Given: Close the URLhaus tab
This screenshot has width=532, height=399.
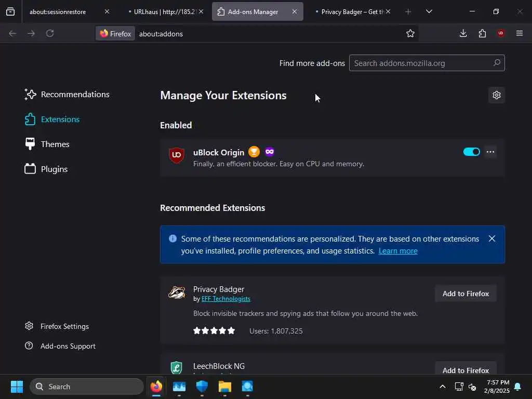Looking at the screenshot, I should [x=201, y=11].
